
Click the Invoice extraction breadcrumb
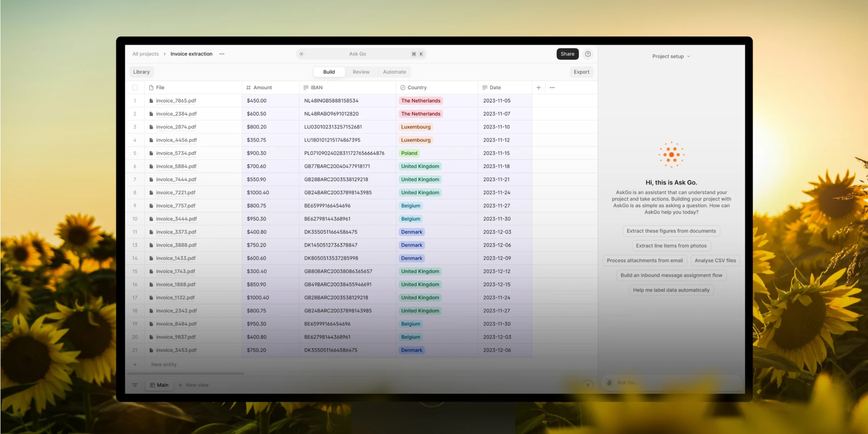tap(191, 54)
